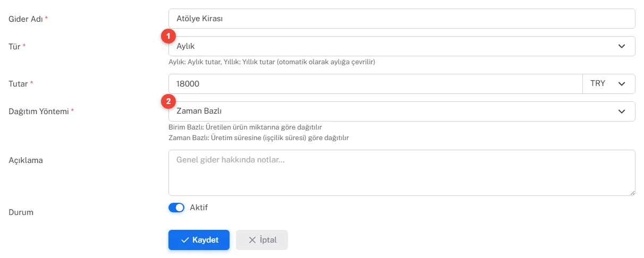Click hint text 'Zaman Bazlı: Üretim süresine'

point(258,138)
